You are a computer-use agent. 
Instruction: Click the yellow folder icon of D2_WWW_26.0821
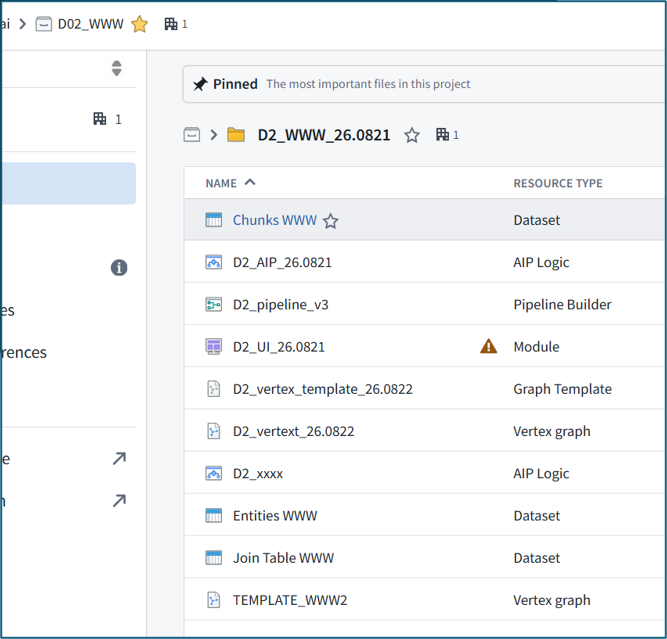click(236, 135)
